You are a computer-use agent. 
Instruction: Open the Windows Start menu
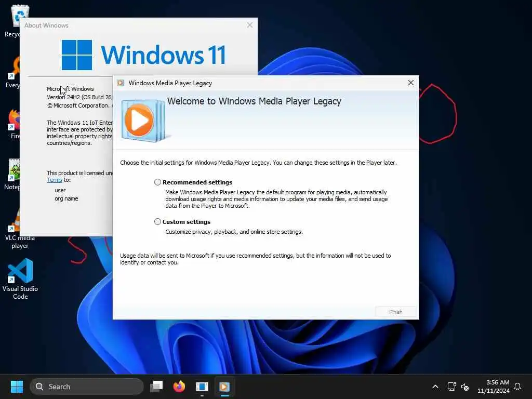[x=17, y=387]
